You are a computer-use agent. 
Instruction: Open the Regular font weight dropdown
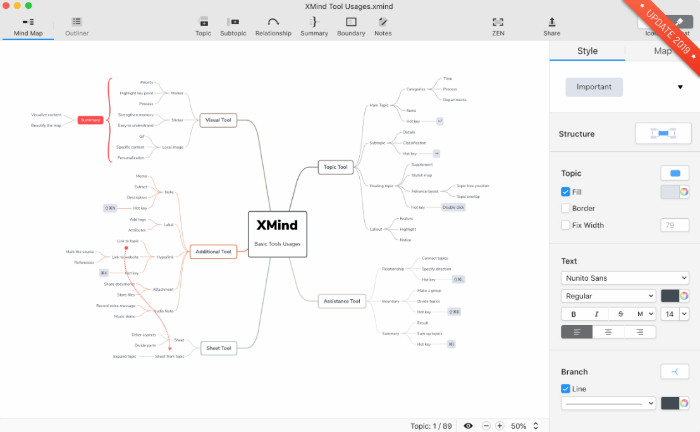click(608, 296)
